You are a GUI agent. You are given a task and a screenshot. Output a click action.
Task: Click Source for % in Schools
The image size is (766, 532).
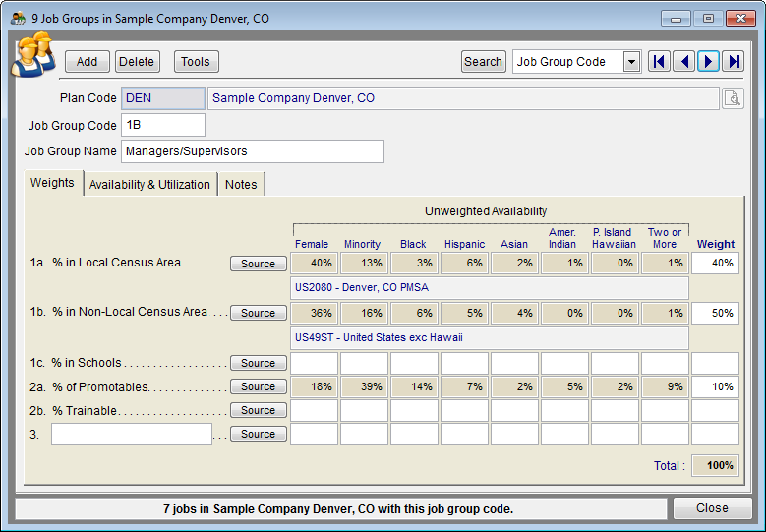point(258,363)
